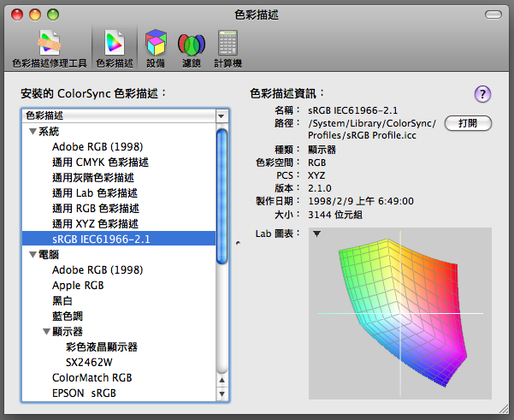
Task: Select 通用灰階色彩描述 profile
Action: (x=93, y=178)
